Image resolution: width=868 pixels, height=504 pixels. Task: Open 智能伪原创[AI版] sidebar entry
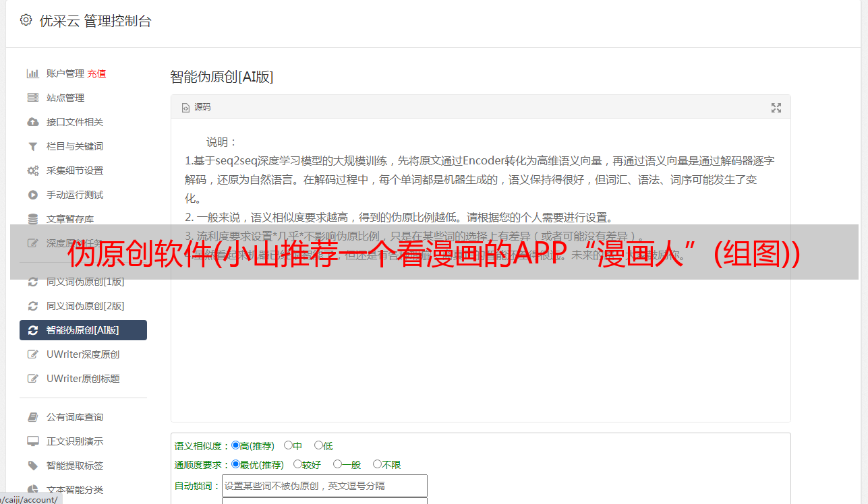pyautogui.click(x=83, y=330)
